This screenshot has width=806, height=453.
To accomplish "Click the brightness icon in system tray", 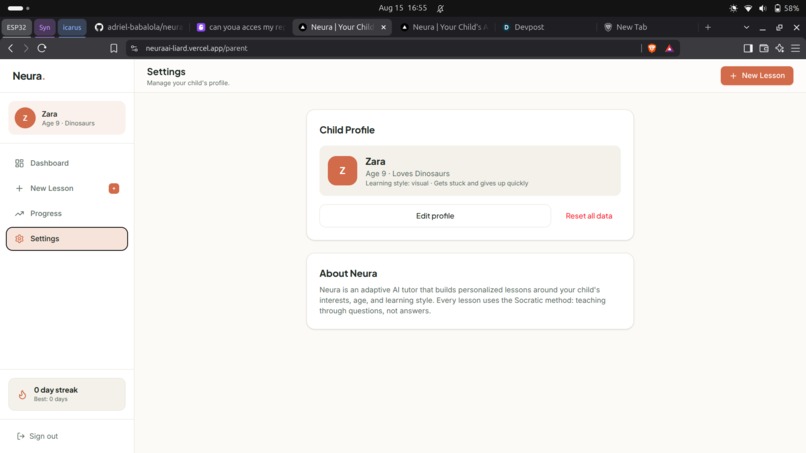I will point(733,8).
